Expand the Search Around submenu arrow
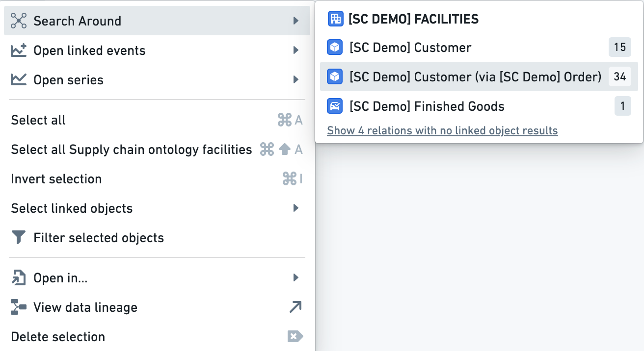Screen dimensions: 644x351 pyautogui.click(x=296, y=21)
